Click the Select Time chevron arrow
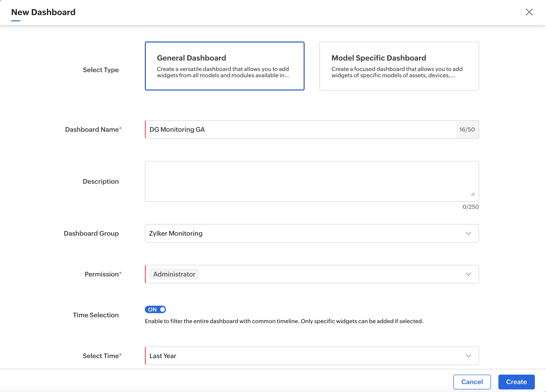 [468, 356]
